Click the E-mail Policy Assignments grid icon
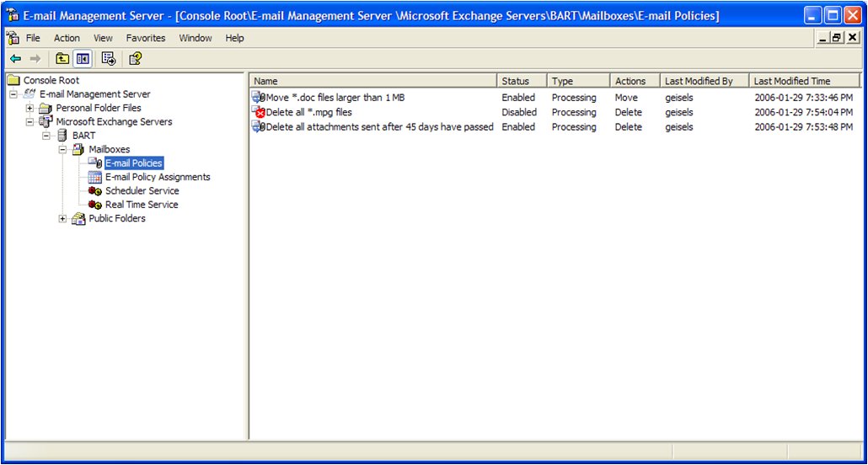This screenshot has width=868, height=465. tap(94, 177)
